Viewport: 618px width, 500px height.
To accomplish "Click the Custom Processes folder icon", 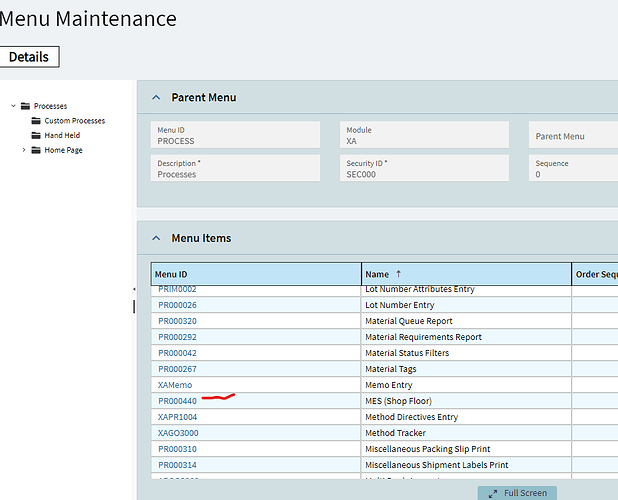I will (37, 121).
